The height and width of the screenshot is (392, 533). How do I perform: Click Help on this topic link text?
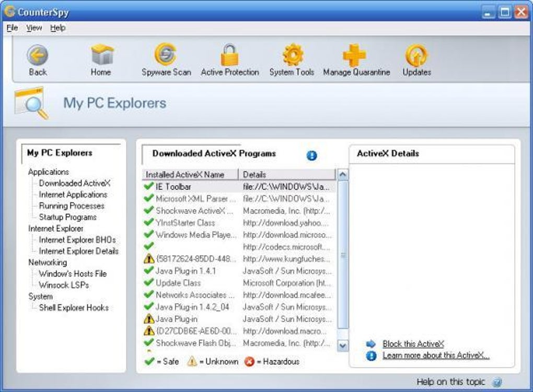[x=450, y=382]
